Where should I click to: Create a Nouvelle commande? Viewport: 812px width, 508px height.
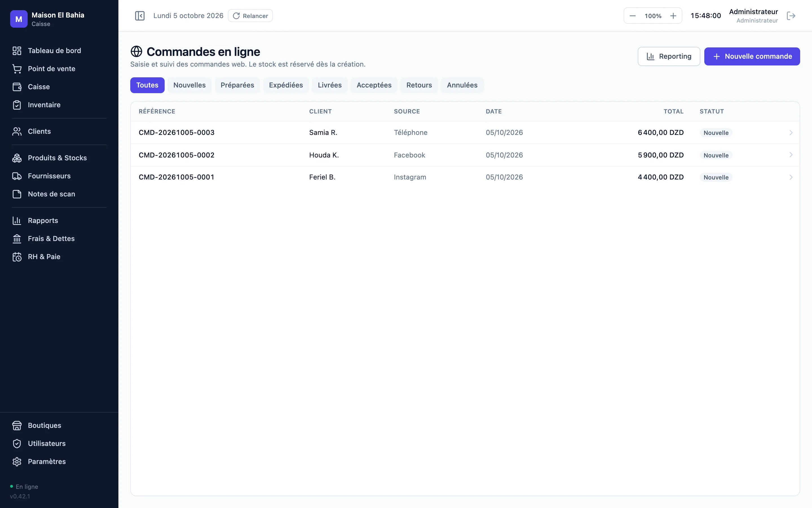(752, 56)
